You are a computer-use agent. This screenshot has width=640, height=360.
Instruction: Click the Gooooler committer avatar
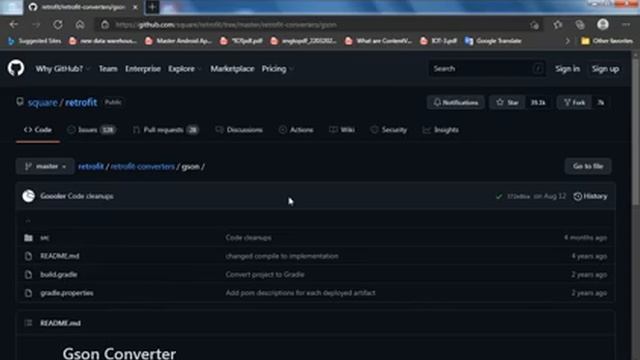[29, 196]
